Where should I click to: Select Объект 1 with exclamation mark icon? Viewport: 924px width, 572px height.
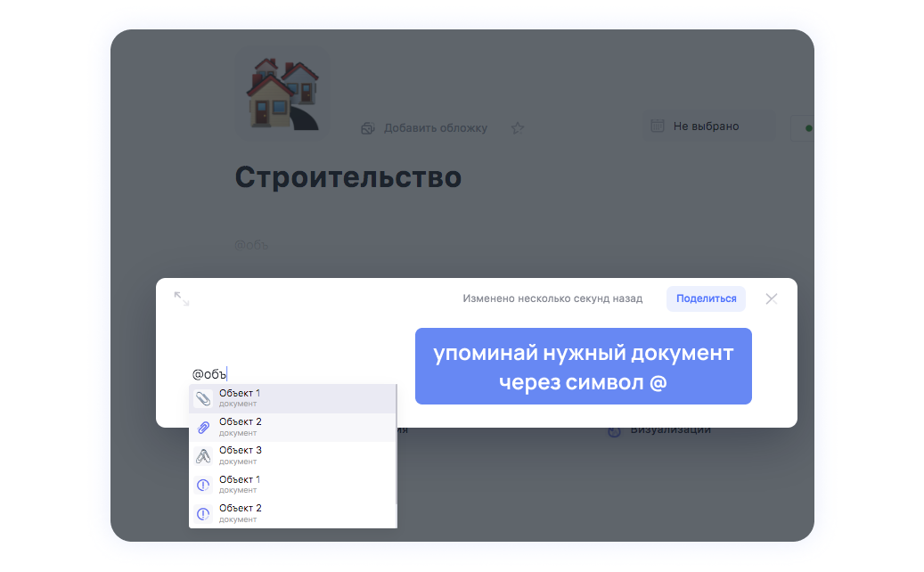click(240, 485)
